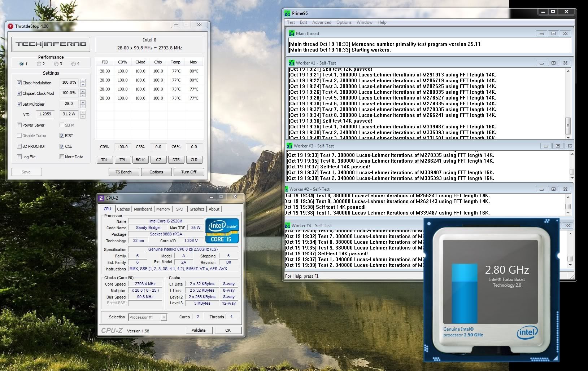
Task: Click the Intel Core i5 logo badge
Action: tap(222, 230)
